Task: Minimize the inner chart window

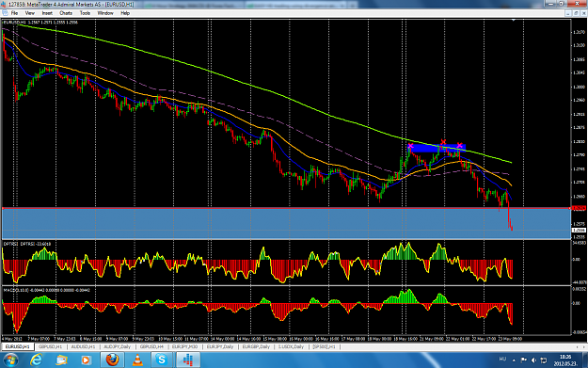Action: click(x=568, y=13)
